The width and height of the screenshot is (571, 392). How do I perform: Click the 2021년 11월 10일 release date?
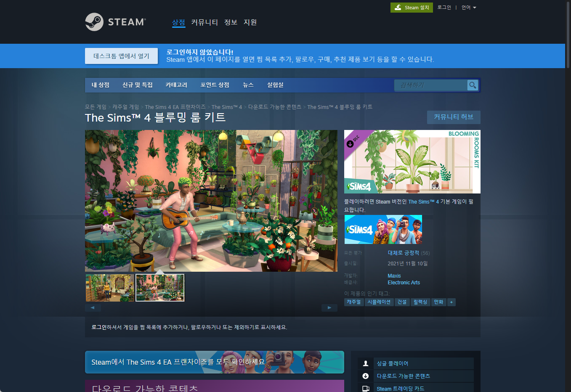pos(408,264)
